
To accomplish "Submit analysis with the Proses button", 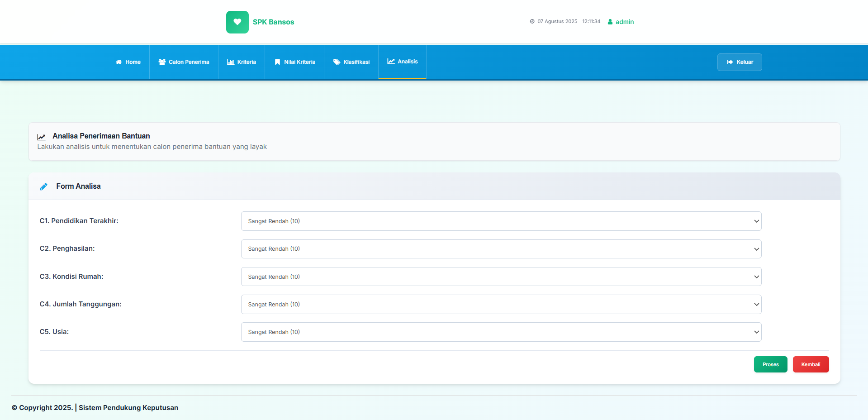I will [770, 364].
